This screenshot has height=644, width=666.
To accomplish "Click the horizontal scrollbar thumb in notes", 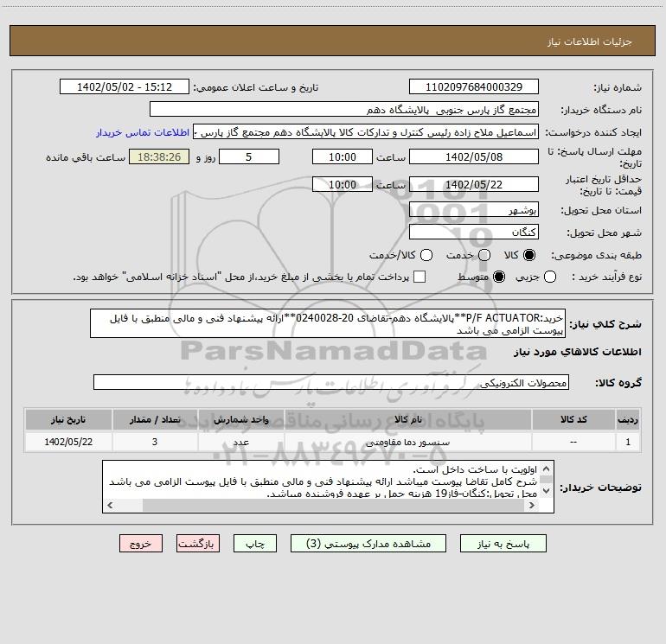I will 334,505.
